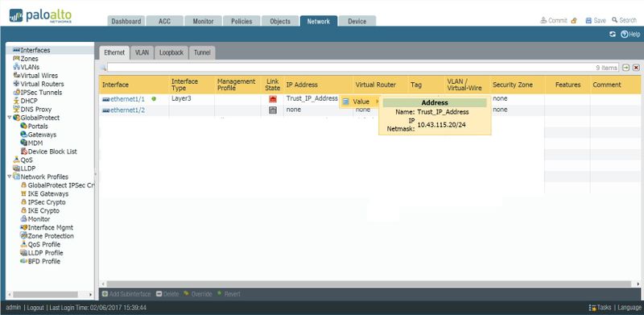Collapse the GlobalProtect tree node
The height and width of the screenshot is (315, 644).
pos(10,118)
